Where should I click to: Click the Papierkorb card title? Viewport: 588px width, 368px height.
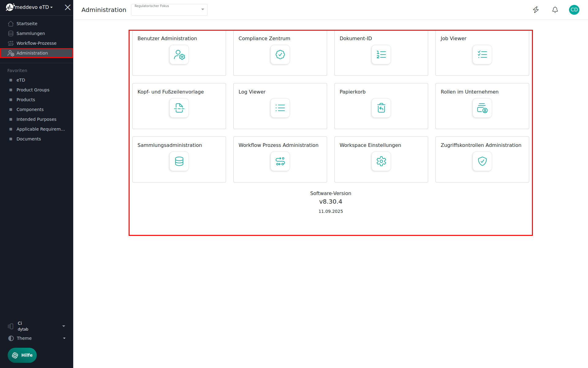click(x=352, y=92)
